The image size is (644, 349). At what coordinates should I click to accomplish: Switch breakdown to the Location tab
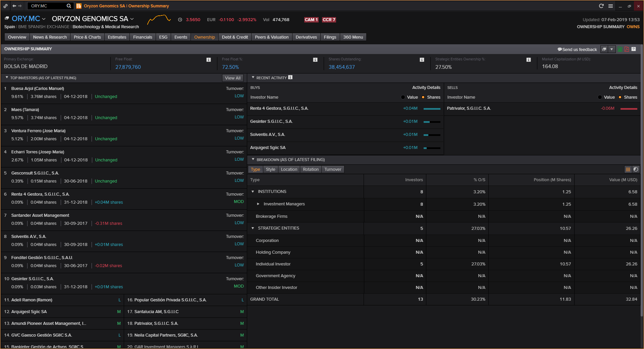pyautogui.click(x=289, y=169)
